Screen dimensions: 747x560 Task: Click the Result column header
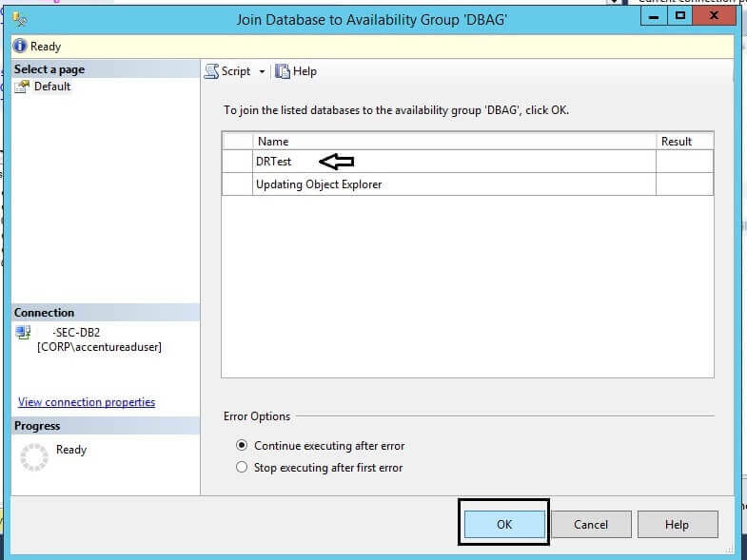676,141
